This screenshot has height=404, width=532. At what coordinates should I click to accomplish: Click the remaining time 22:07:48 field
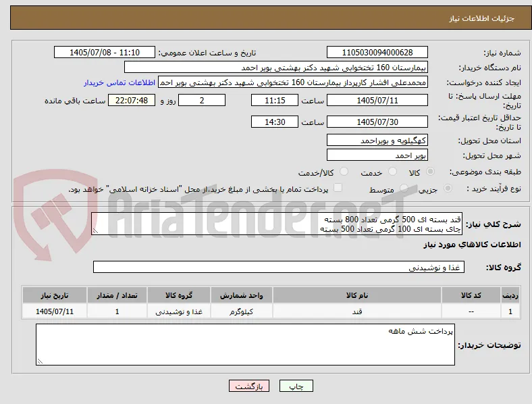click(132, 101)
